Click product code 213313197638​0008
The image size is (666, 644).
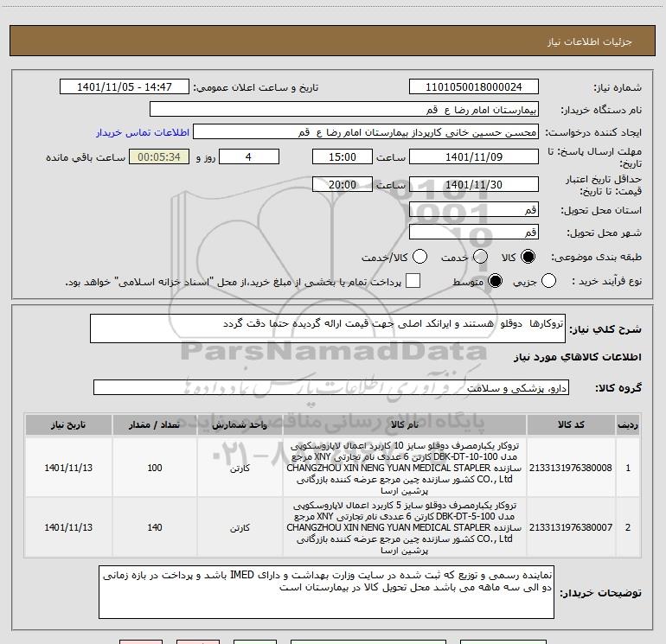[x=571, y=468]
